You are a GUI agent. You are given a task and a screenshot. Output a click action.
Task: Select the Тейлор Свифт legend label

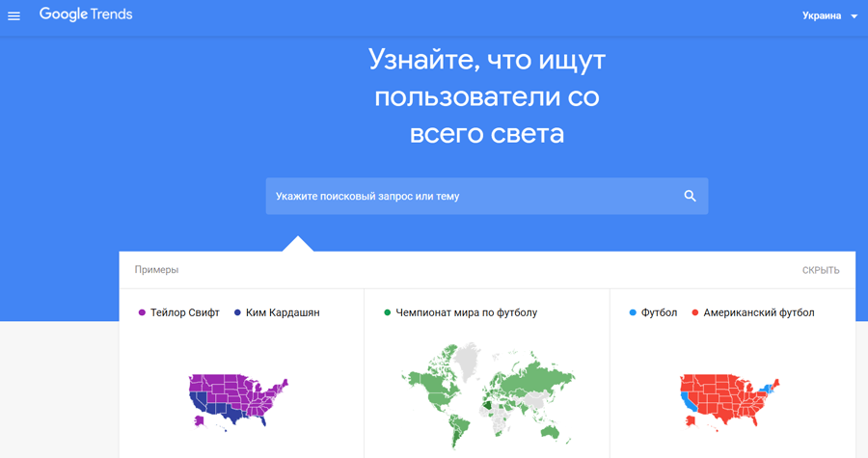pos(185,312)
